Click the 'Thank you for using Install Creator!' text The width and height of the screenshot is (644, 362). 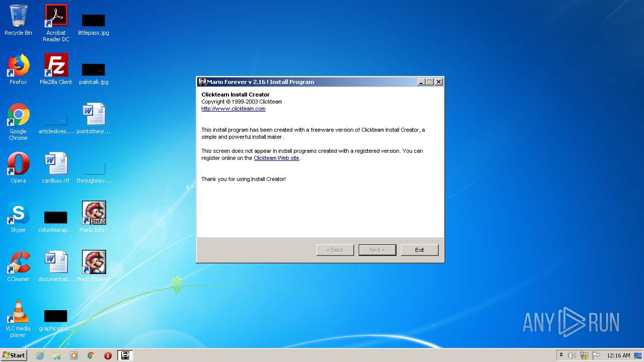point(244,179)
